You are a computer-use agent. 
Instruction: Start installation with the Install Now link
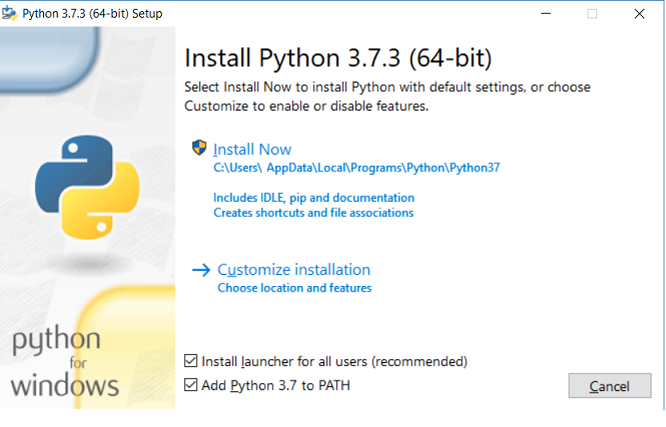pyautogui.click(x=253, y=150)
